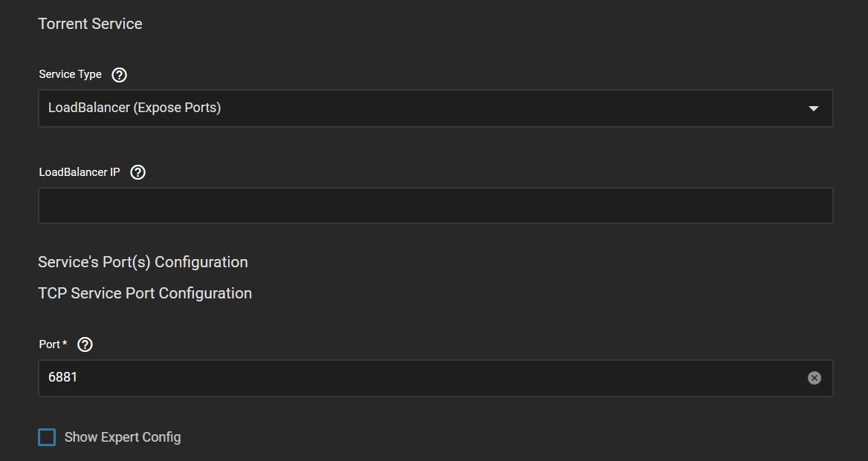Click inside the Port field showing 6881
This screenshot has height=461, width=868.
pos(297,378)
